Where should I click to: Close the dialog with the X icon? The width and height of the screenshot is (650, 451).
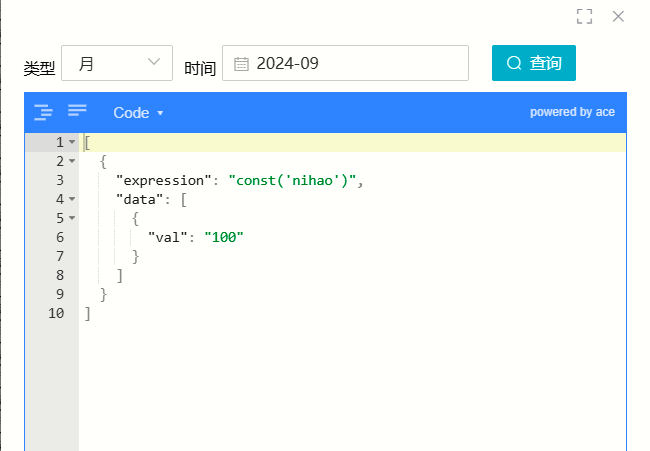[x=618, y=17]
